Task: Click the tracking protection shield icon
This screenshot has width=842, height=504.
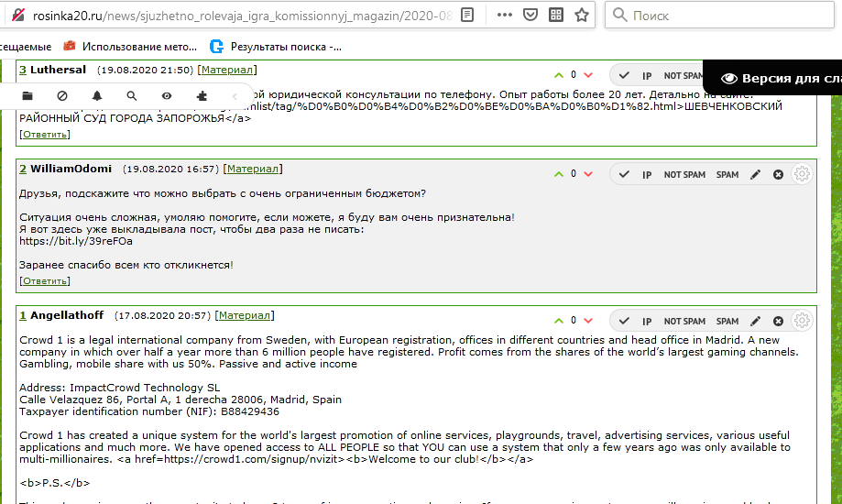Action: coord(17,15)
